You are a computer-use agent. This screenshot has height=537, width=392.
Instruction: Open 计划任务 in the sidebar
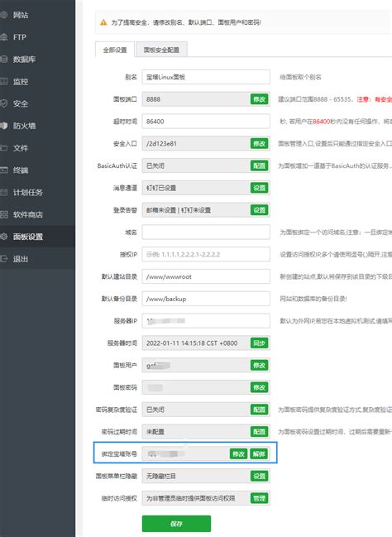[28, 192]
